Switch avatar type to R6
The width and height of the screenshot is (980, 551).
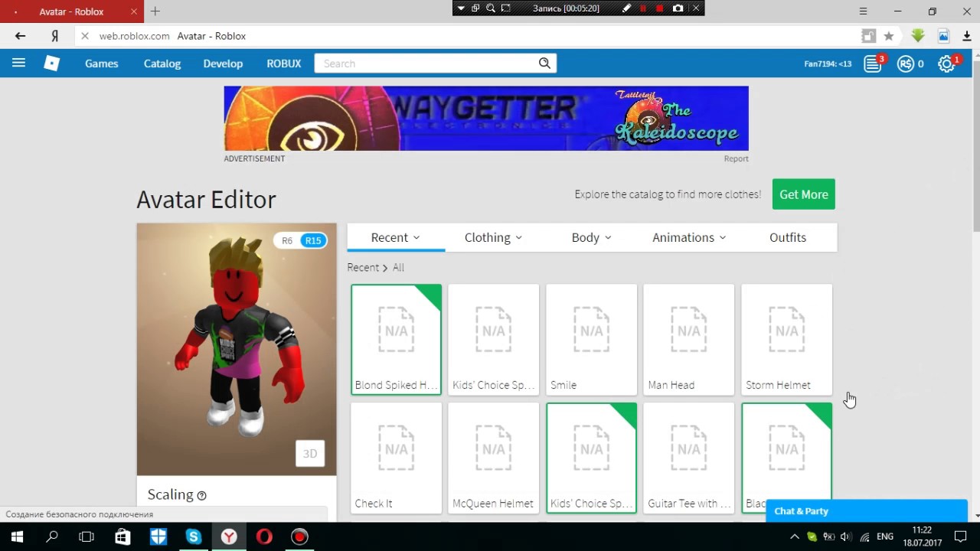(x=287, y=240)
